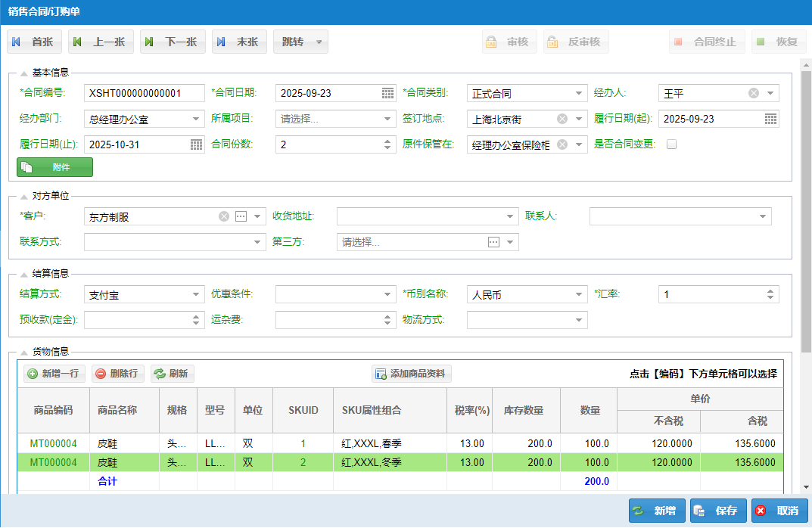Collapse the 基本信息 section
Viewport: 812px width, 528px height.
tap(24, 73)
